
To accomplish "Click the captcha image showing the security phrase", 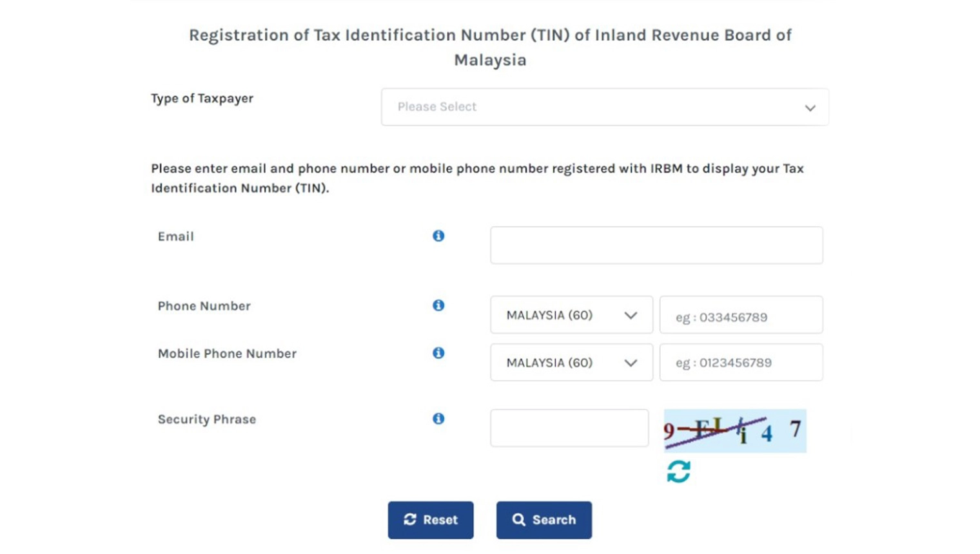I will tap(734, 430).
